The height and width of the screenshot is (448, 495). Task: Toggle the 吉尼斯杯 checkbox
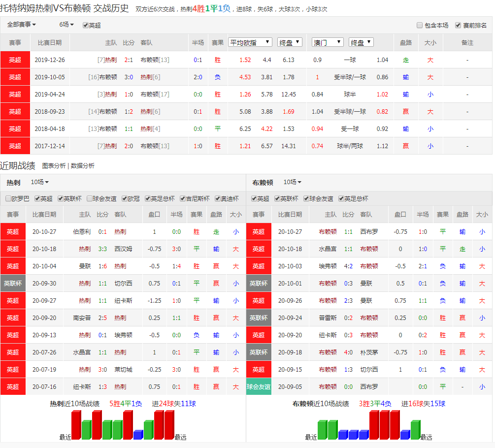(x=182, y=198)
